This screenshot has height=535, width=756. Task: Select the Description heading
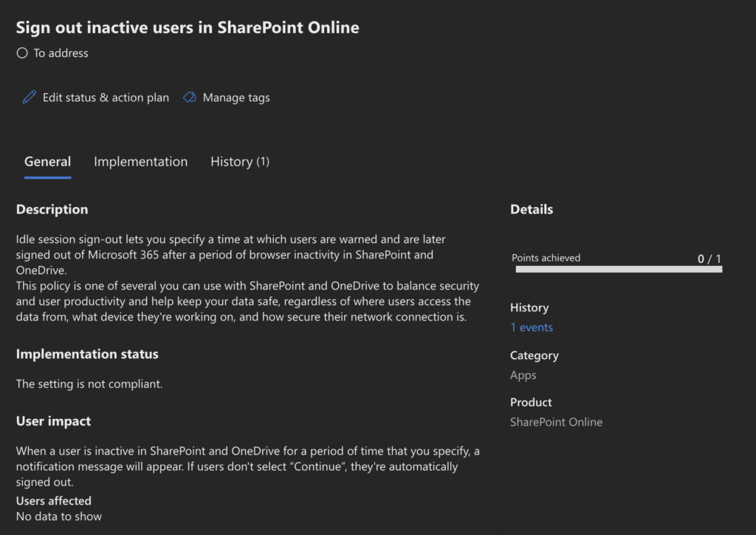[52, 210]
